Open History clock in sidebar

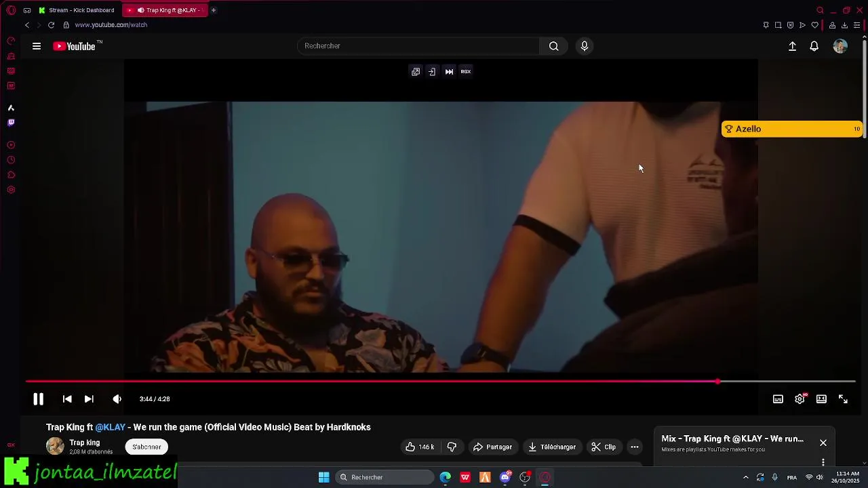pos(11,160)
